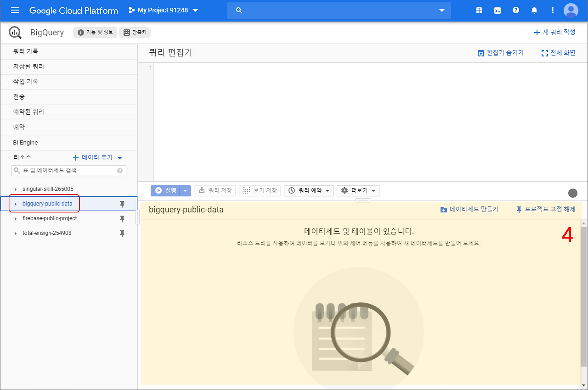Click the dataset search input field
This screenshot has width=588, height=390.
point(67,170)
